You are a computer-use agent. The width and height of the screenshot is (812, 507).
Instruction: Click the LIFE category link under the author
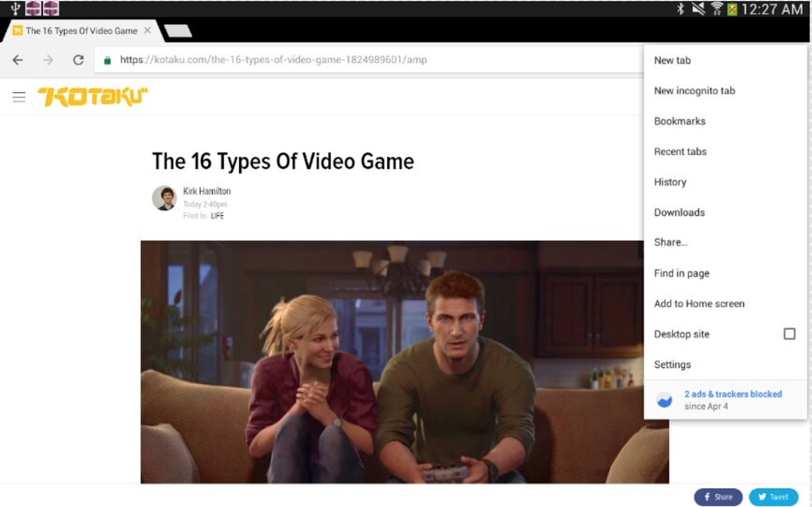(x=217, y=216)
